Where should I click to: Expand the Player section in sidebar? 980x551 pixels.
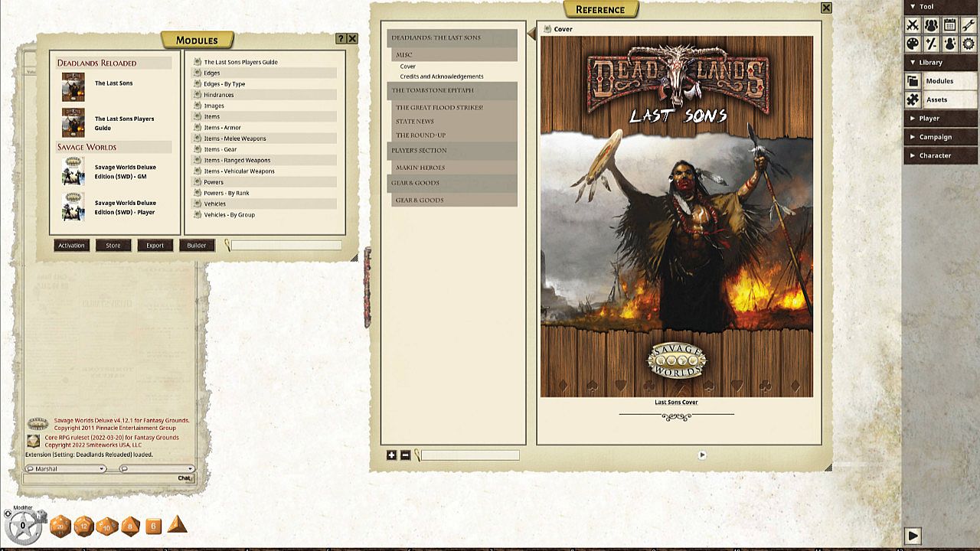[x=940, y=119]
